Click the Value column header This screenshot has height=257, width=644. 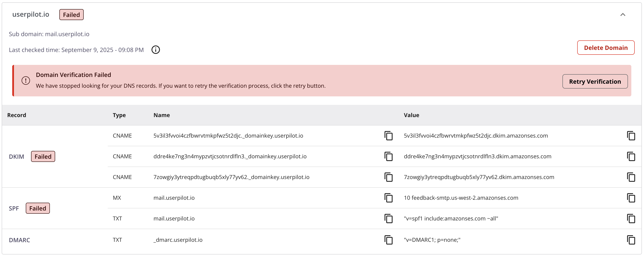coord(411,115)
